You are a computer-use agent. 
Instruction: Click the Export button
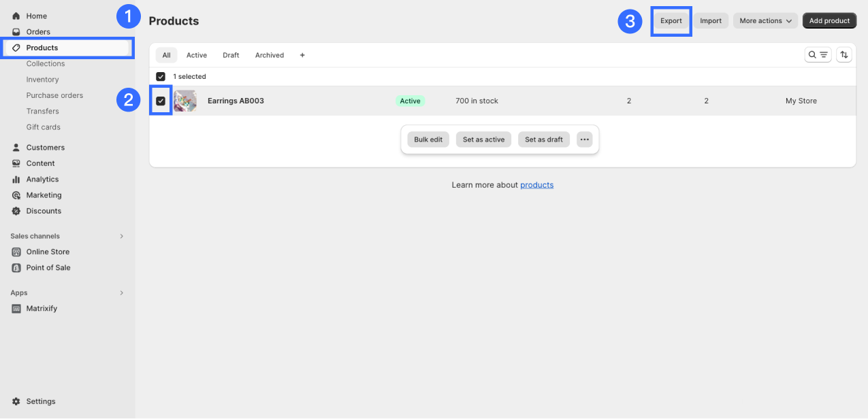pos(671,21)
